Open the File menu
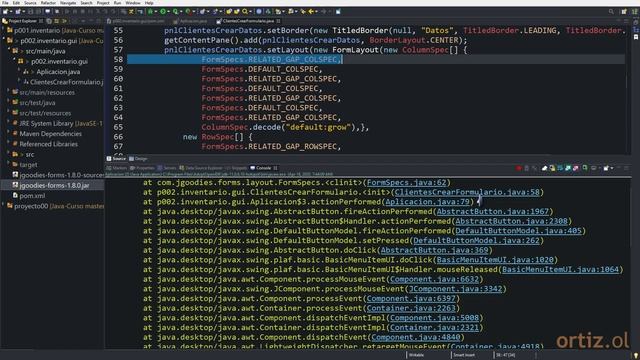 (x=5, y=3)
